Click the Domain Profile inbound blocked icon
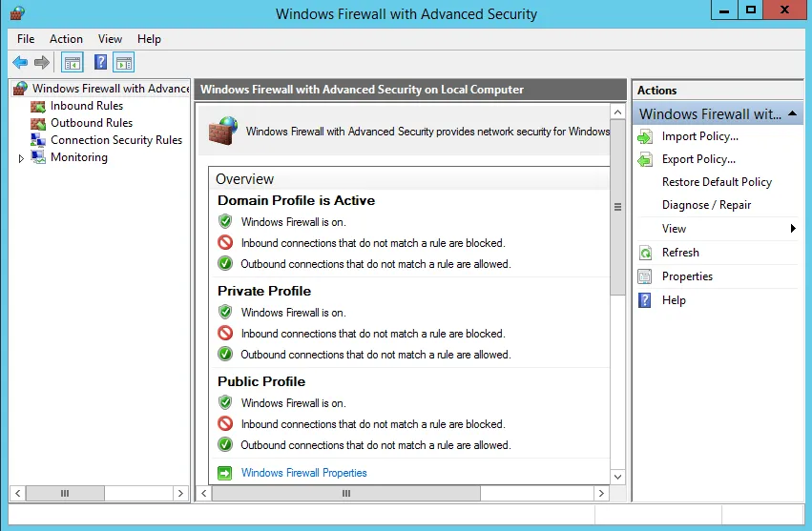812x531 pixels. pos(225,242)
